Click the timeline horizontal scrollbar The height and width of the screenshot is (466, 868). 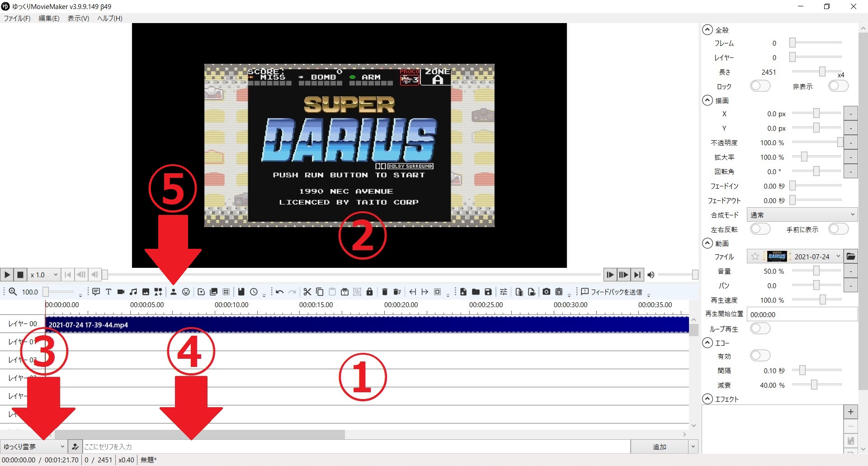click(x=199, y=434)
